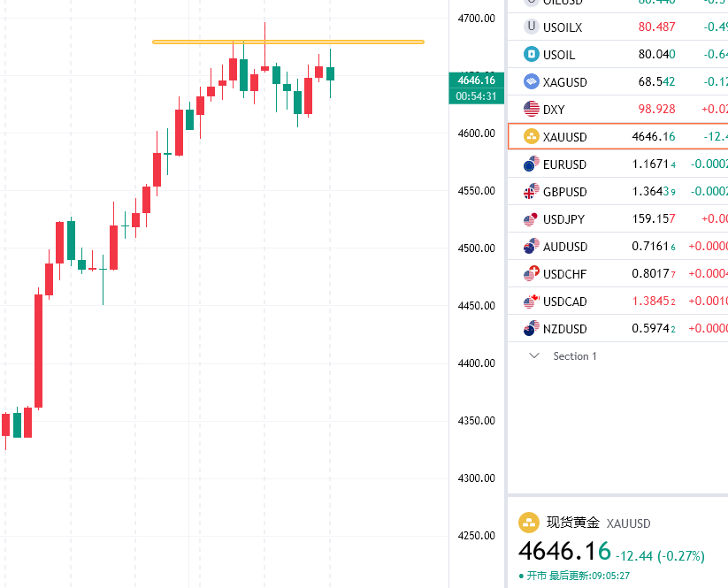Collapse the Section 1 chevron
The width and height of the screenshot is (728, 588).
(x=534, y=356)
